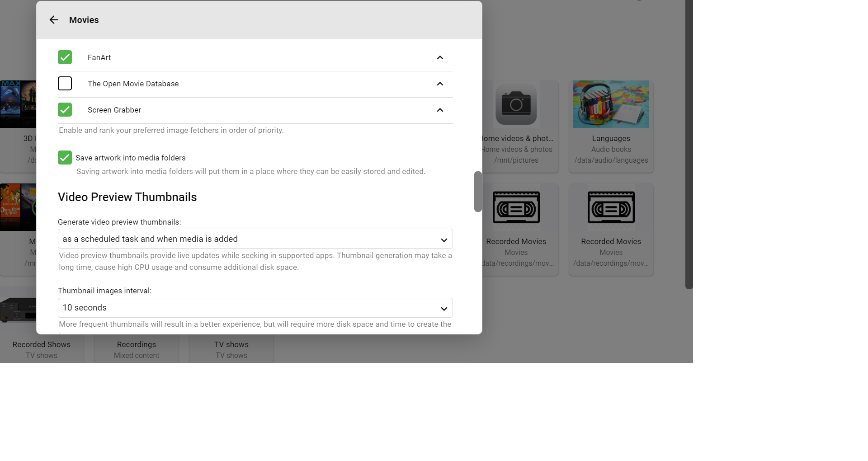Click the page scrollbar behind the dialog
The image size is (868, 461).
click(x=689, y=145)
